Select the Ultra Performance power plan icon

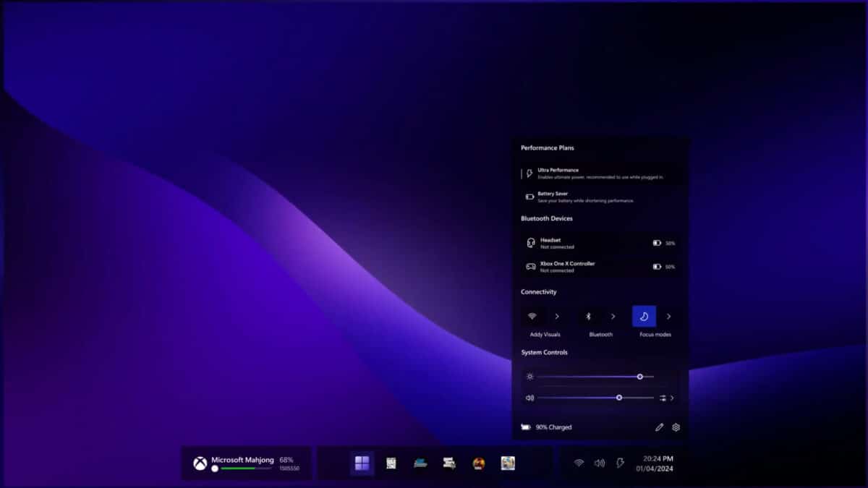coord(529,173)
